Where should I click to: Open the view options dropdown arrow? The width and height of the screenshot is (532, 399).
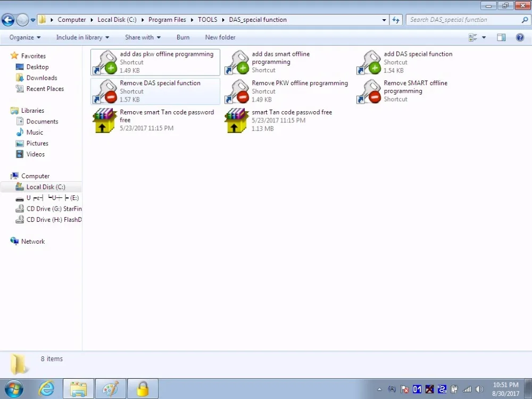484,37
